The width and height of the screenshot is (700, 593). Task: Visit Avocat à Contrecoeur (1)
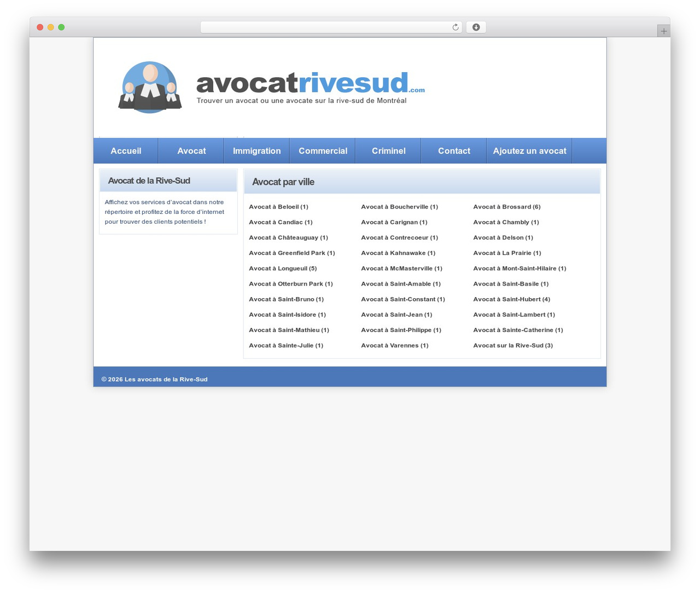(399, 237)
